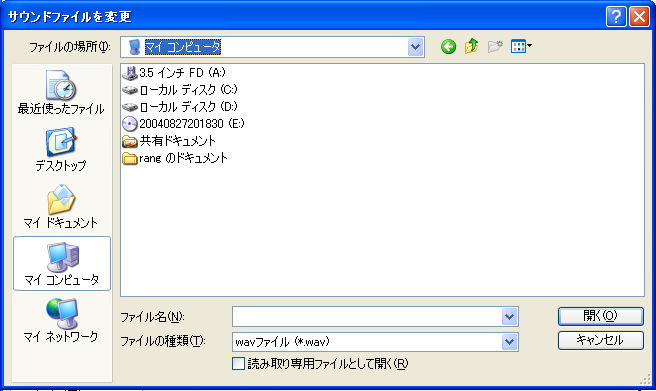Select the 共有ドキュメント folder icon

(130, 141)
